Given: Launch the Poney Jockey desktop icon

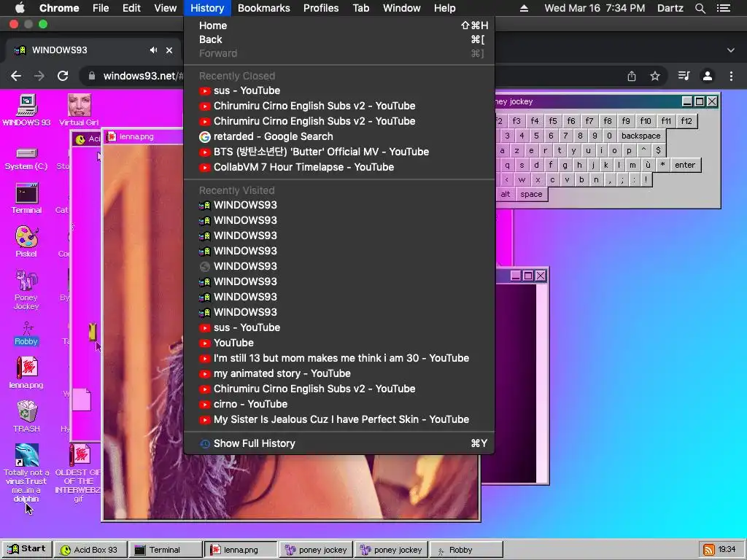Looking at the screenshot, I should coord(26,289).
